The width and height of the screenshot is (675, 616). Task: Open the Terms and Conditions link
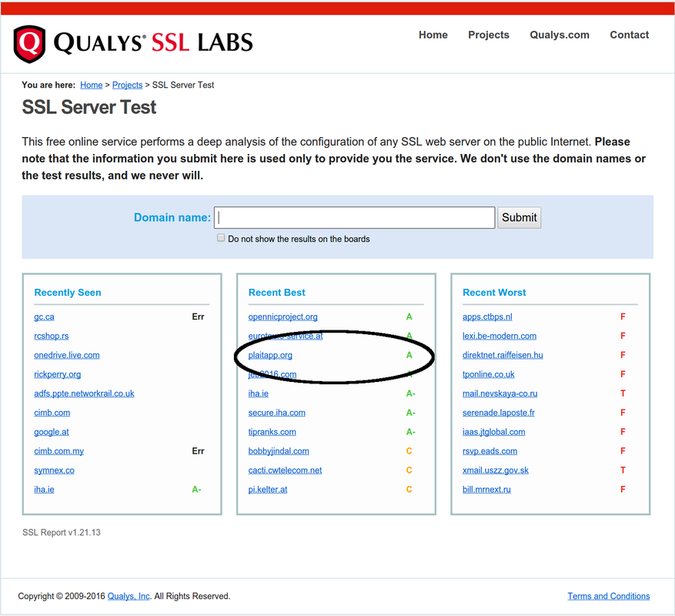tap(609, 596)
